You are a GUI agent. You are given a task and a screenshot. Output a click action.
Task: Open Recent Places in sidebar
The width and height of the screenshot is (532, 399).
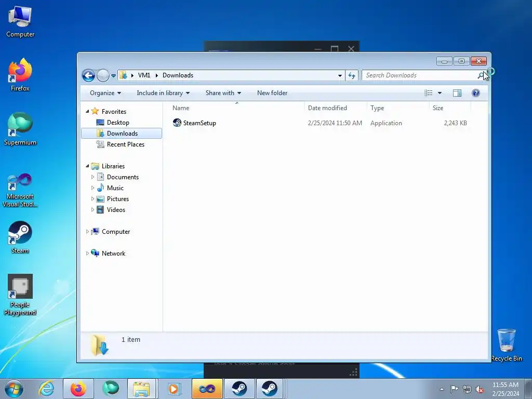click(x=126, y=144)
